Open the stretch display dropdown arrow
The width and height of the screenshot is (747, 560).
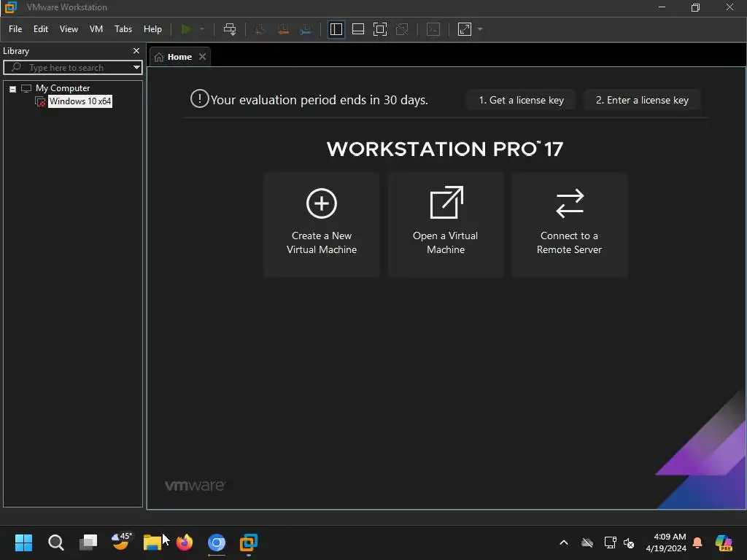(480, 29)
